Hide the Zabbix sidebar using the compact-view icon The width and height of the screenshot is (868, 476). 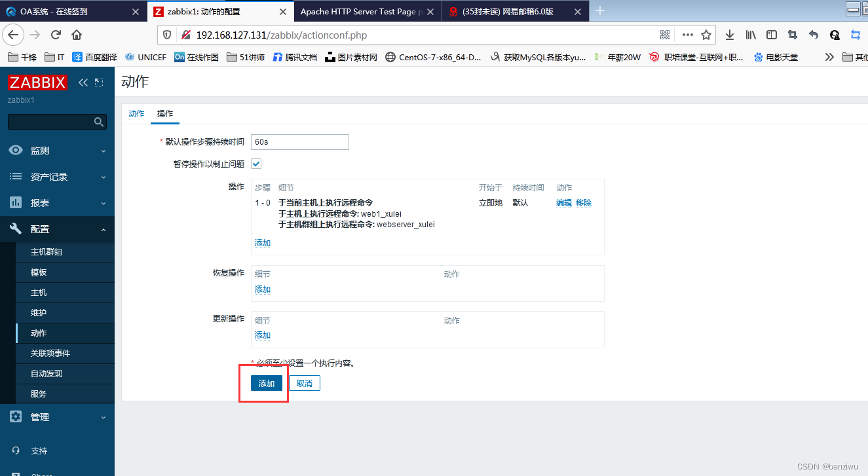[x=99, y=82]
